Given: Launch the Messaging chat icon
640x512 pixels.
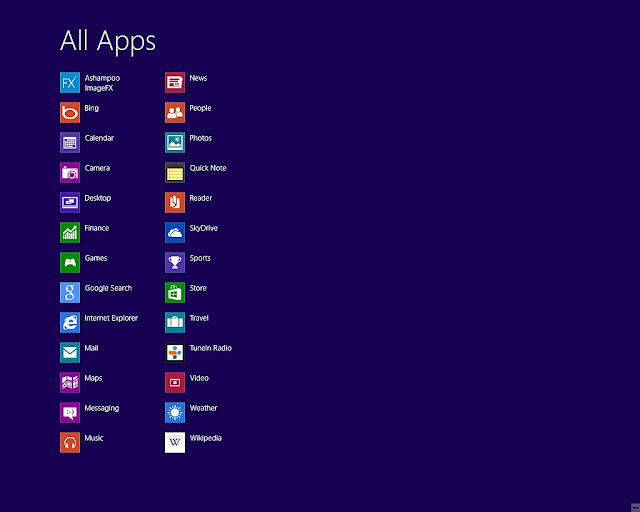Looking at the screenshot, I should (x=70, y=412).
